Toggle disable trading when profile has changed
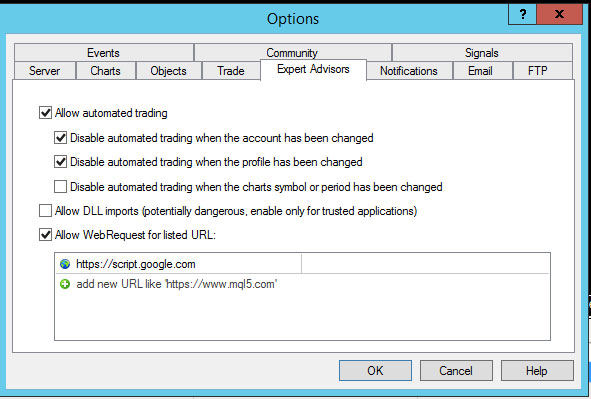 point(60,162)
